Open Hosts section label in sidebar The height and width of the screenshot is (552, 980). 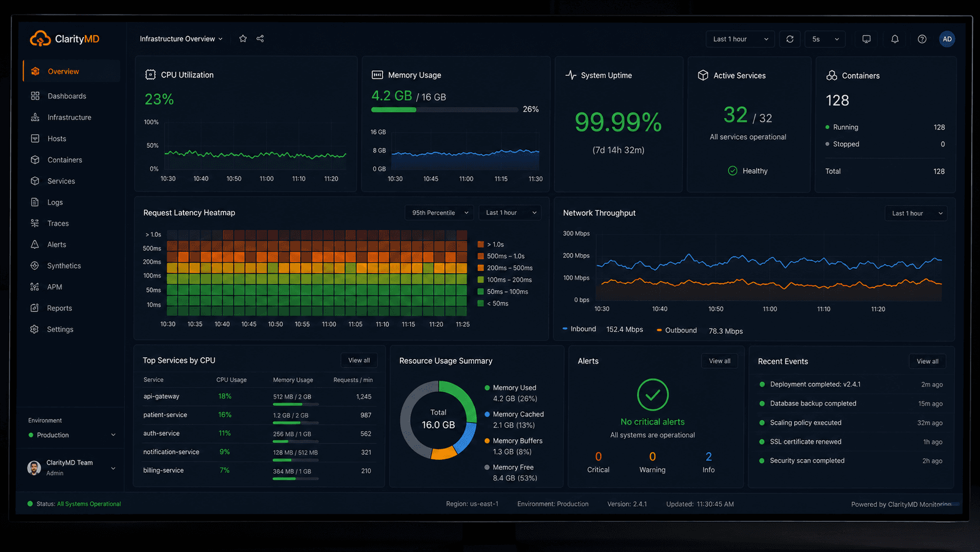(57, 138)
